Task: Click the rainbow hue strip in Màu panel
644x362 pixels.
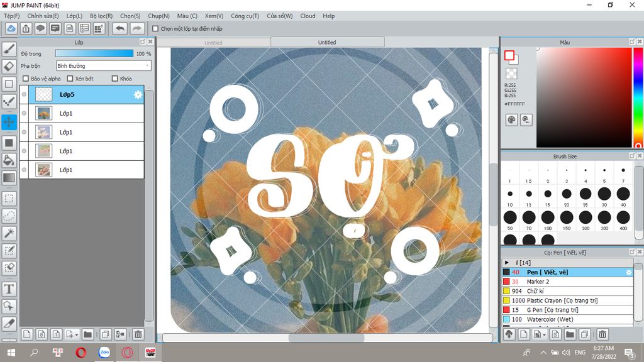Action: 638,97
